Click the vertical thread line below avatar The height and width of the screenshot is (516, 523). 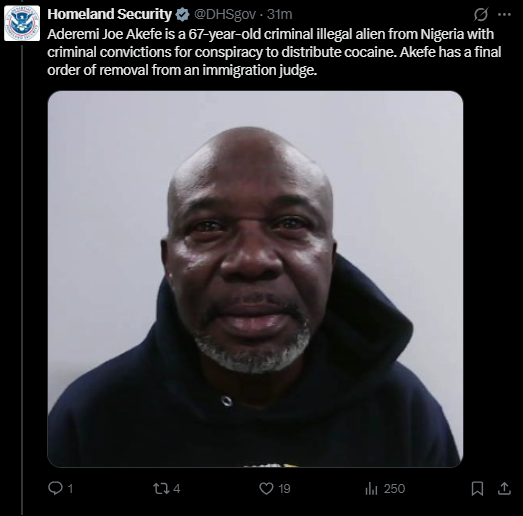point(22,280)
